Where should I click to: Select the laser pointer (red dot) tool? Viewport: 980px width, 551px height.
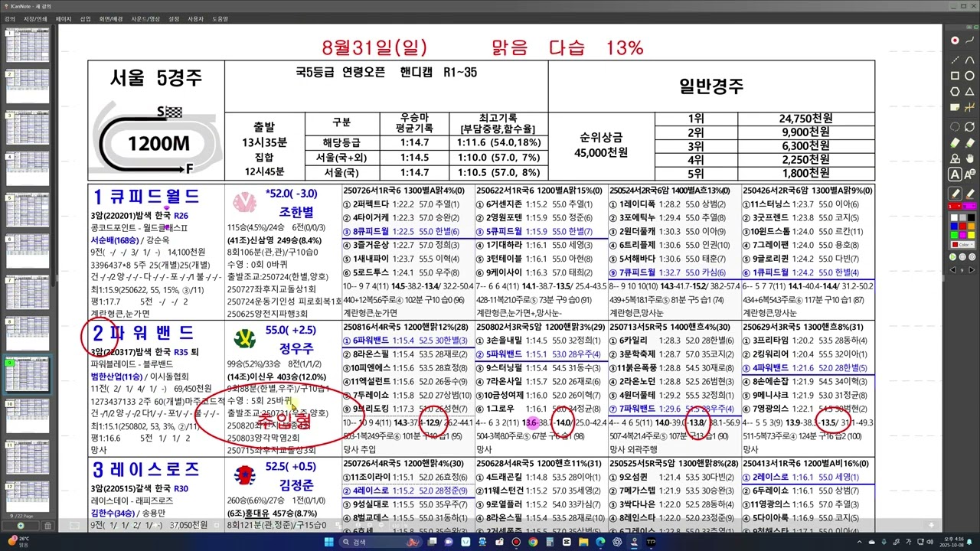pos(955,40)
